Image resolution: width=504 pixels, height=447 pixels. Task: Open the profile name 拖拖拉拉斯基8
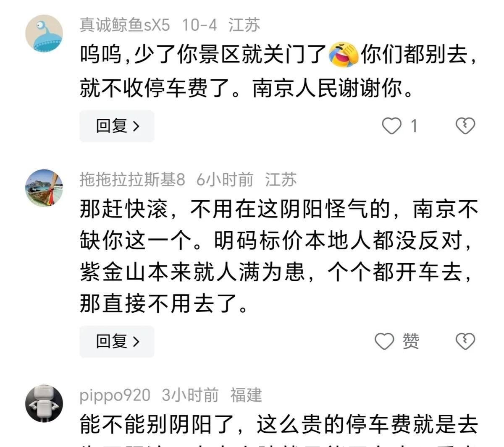(x=132, y=180)
